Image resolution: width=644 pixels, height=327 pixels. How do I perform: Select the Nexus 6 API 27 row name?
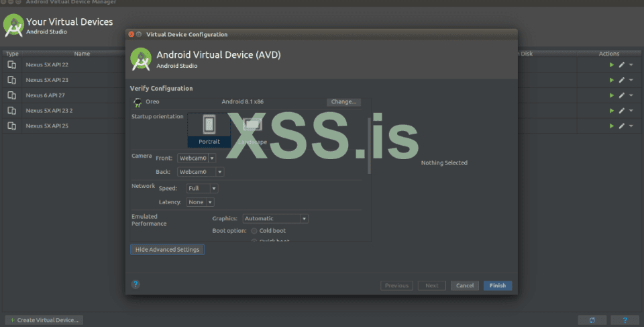coord(45,95)
